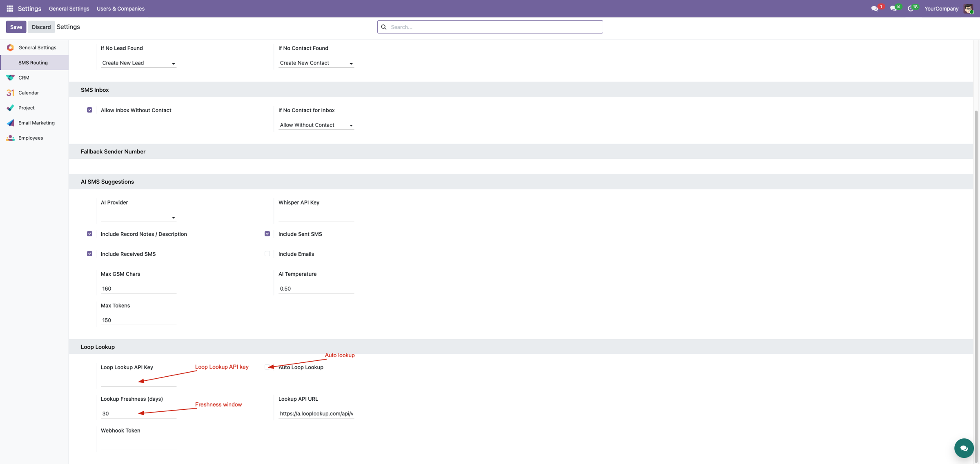Toggle Allow Inbox Without Contact checkbox

89,110
